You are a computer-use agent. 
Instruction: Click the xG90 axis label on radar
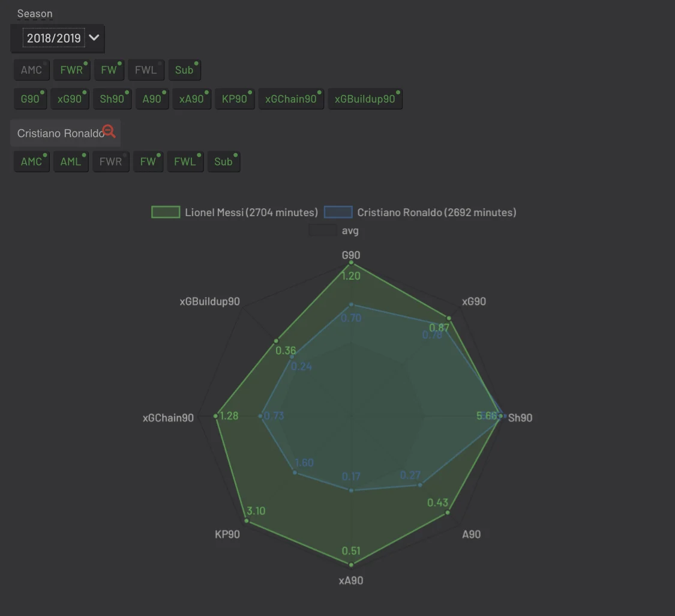(474, 301)
